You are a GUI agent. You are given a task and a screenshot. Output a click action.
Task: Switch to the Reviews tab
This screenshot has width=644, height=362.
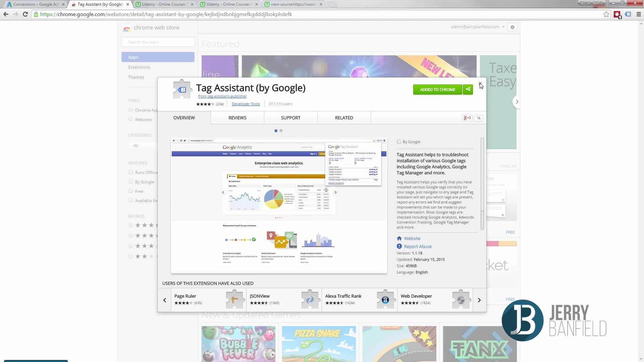click(237, 118)
